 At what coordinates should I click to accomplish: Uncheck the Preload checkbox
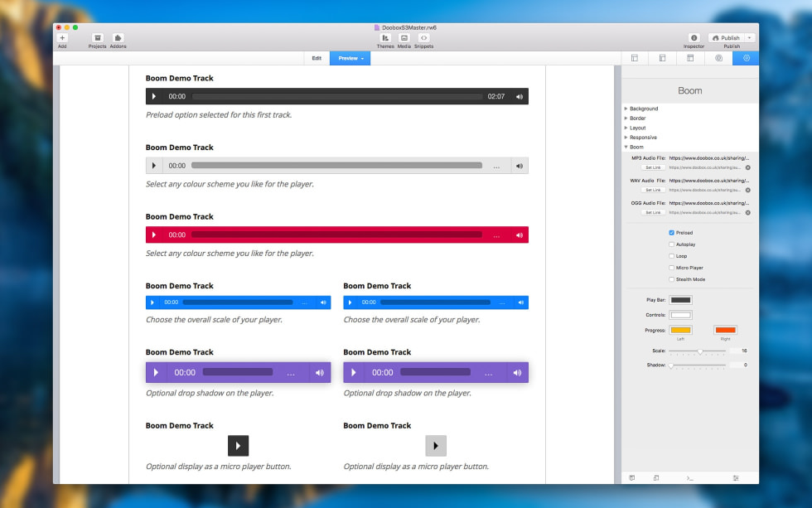coord(672,233)
